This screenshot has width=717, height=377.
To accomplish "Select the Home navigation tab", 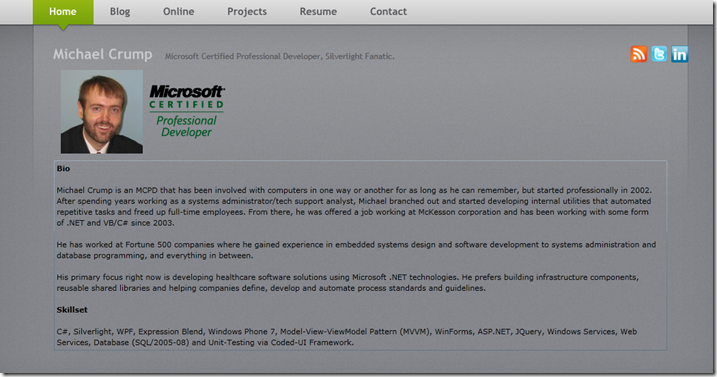I will pyautogui.click(x=63, y=12).
